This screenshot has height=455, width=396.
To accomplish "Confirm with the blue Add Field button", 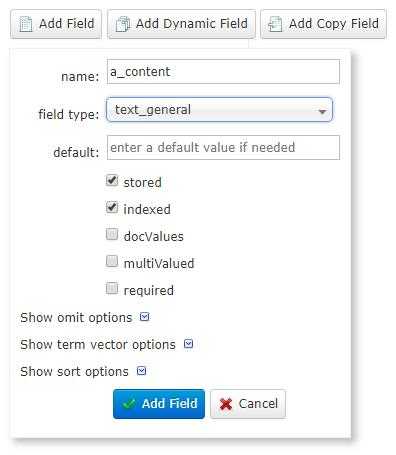I will pyautogui.click(x=159, y=404).
